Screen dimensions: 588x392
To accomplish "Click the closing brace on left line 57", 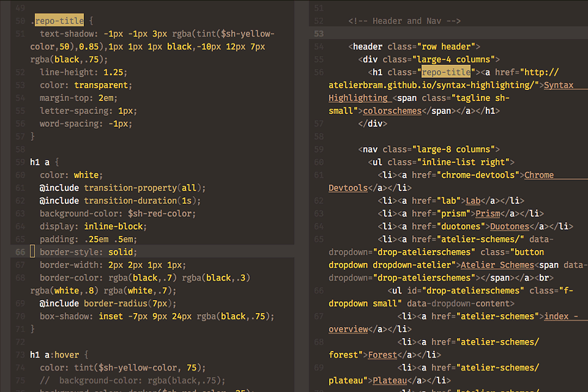I will coord(32,137).
